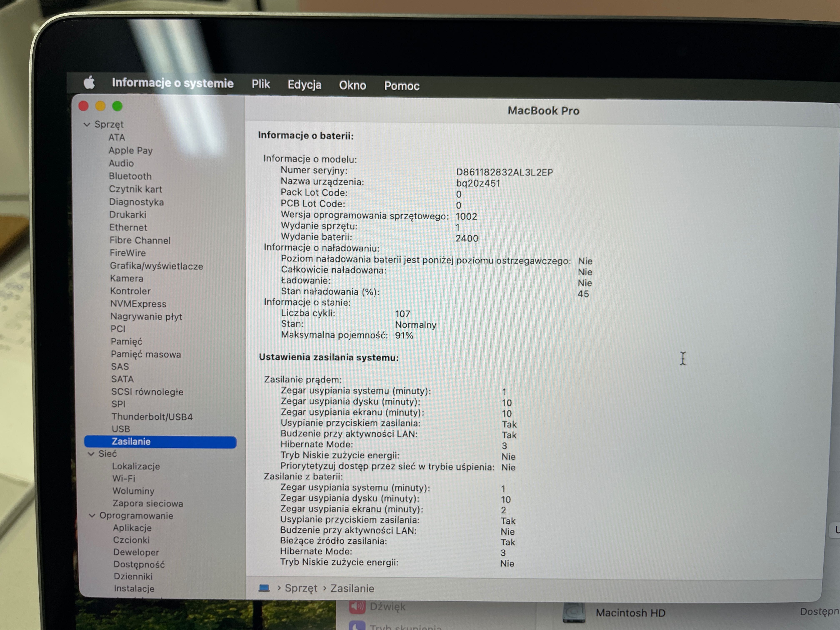
Task: Open the Informacje o systemie menu
Action: 173,83
